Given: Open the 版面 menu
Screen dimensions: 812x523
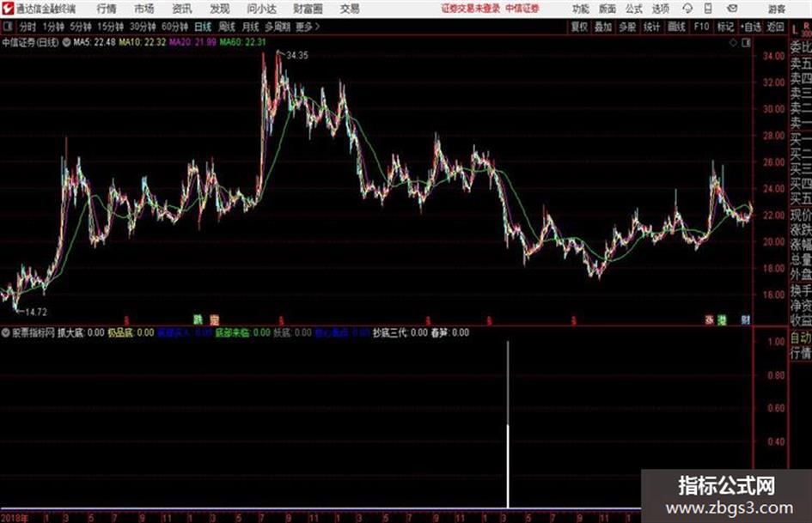Looking at the screenshot, I should click(607, 9).
